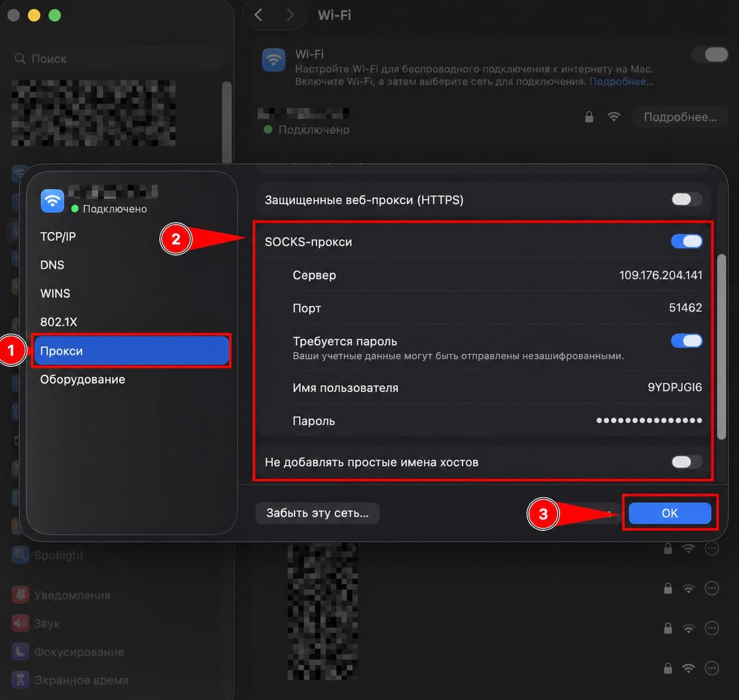The width and height of the screenshot is (739, 700).
Task: Open the DNS section
Action: click(x=52, y=265)
